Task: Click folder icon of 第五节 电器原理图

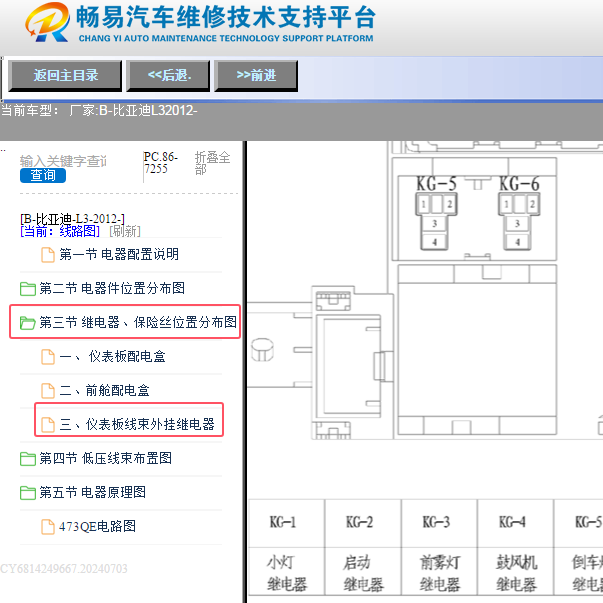Action: [28, 493]
